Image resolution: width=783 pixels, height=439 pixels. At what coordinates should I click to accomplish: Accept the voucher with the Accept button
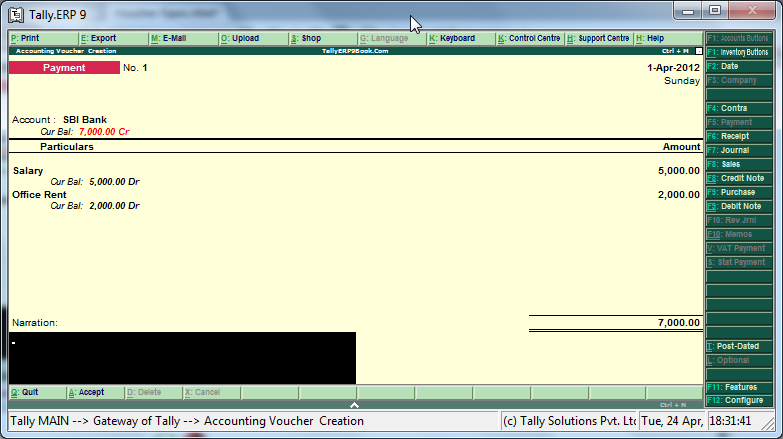(95, 393)
